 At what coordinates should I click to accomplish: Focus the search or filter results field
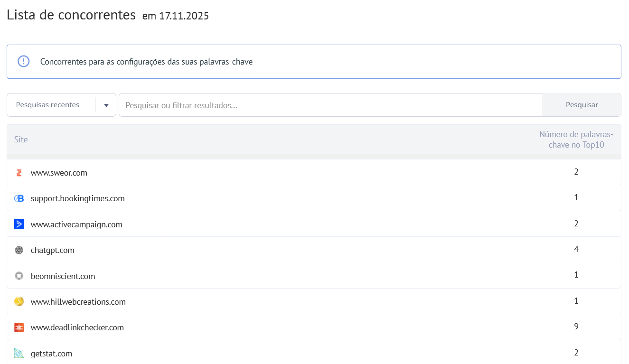330,105
